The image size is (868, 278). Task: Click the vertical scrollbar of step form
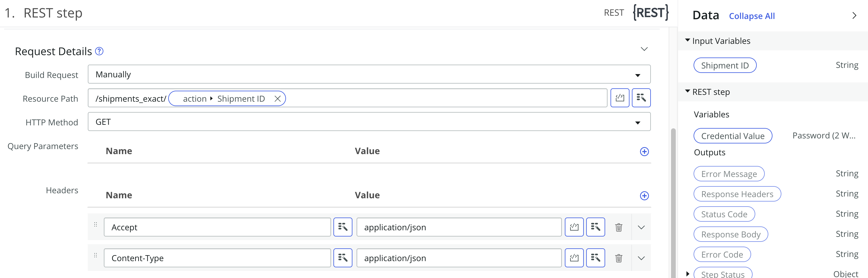point(673,203)
